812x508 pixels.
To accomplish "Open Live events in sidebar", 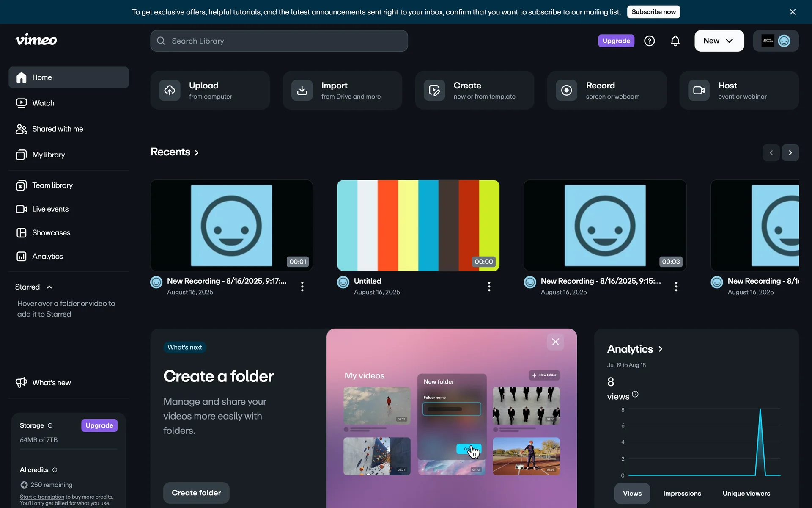I will coord(50,209).
